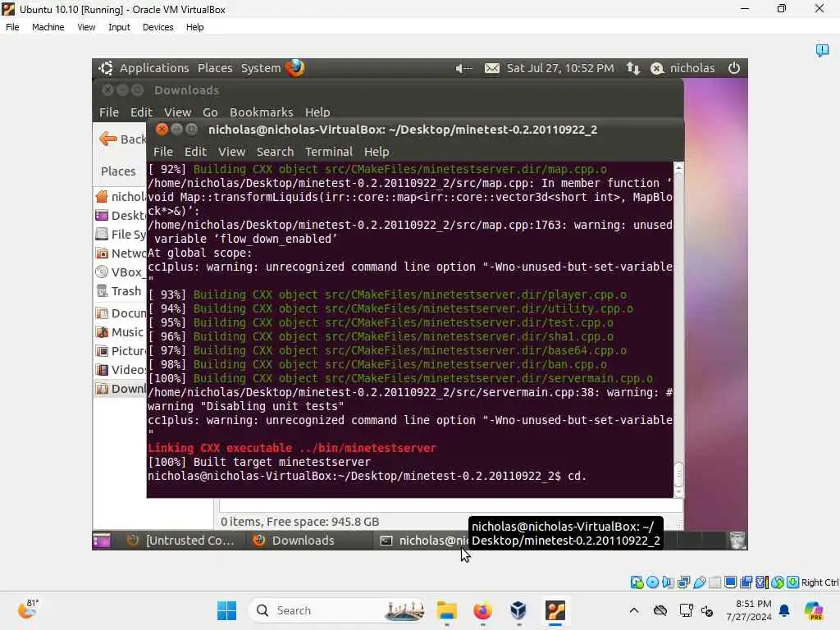The image size is (840, 630).
Task: Click the VirtualBox display status icon
Action: [x=730, y=582]
